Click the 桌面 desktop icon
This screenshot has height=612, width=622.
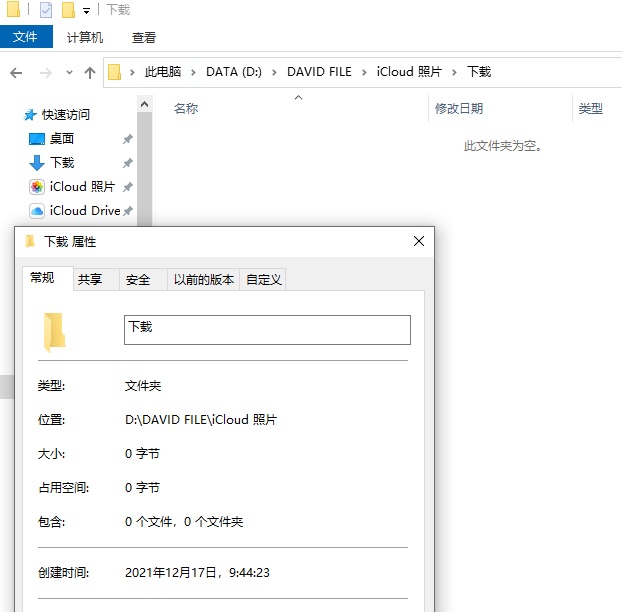coord(37,139)
